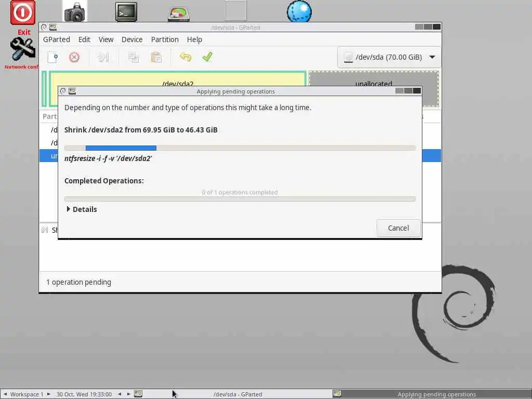Click the taskbar desktop icon after the clock

[138, 394]
